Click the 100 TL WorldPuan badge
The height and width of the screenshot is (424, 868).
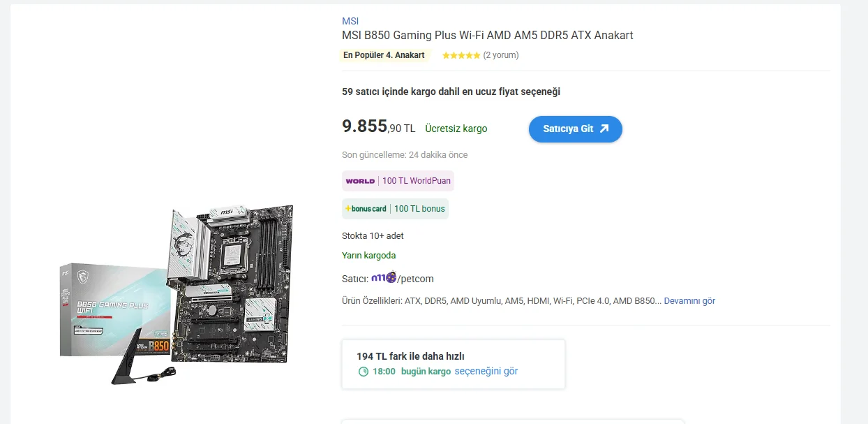[398, 181]
